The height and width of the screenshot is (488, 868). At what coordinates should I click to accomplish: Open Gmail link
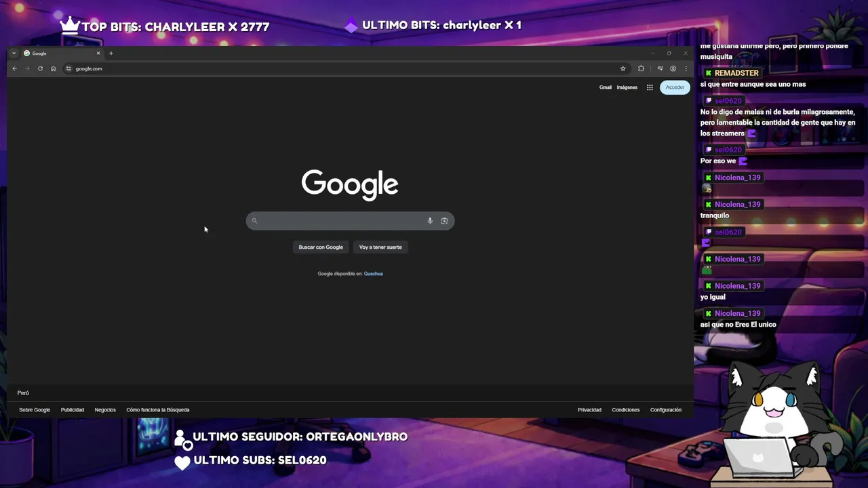tap(606, 87)
